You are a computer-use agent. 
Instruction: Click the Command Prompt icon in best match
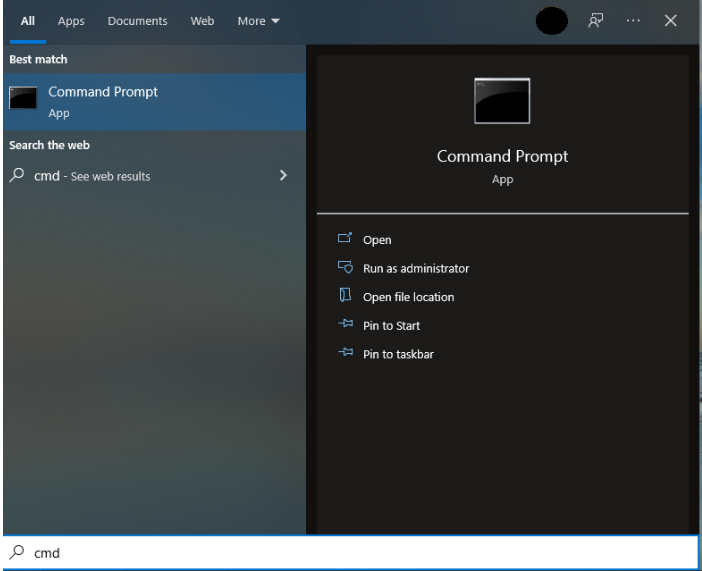(23, 98)
